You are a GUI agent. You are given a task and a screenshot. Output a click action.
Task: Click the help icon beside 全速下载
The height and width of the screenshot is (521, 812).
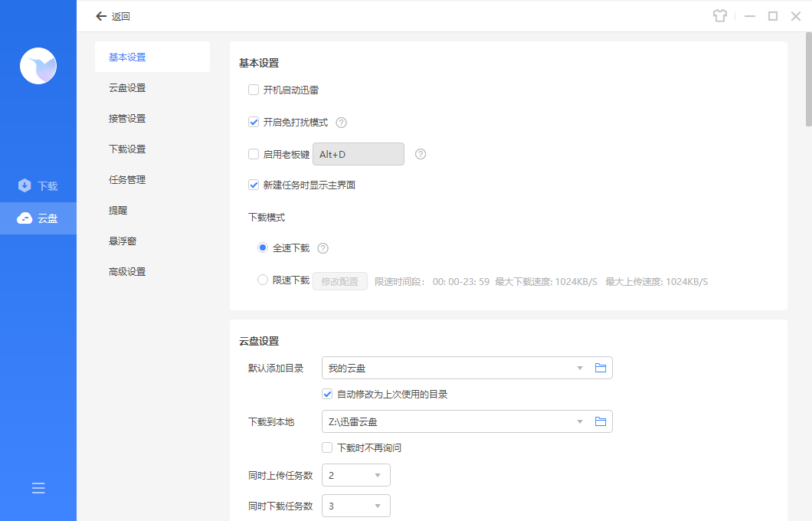click(323, 247)
